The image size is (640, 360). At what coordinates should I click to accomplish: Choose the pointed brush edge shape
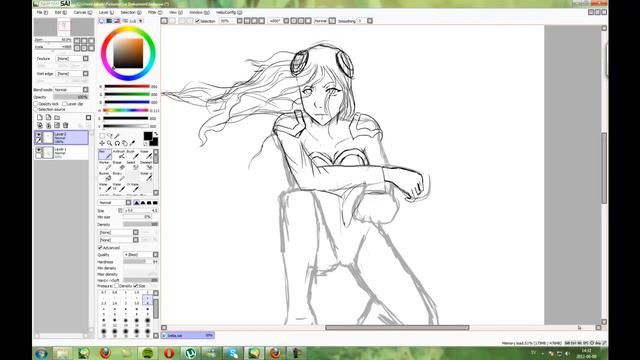click(137, 202)
